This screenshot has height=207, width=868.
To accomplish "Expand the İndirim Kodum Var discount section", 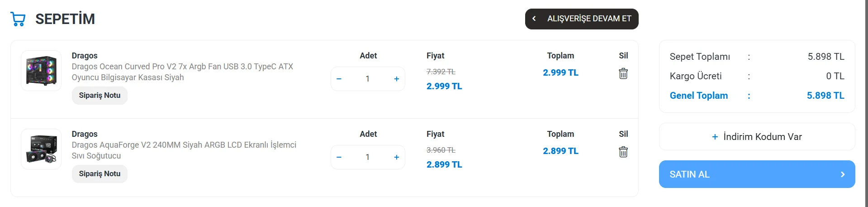I will pyautogui.click(x=762, y=137).
